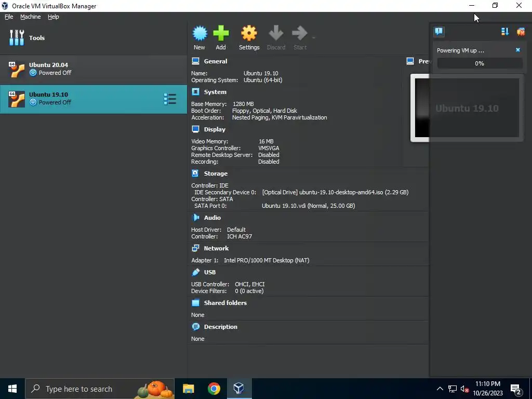This screenshot has height=399, width=532.
Task: Open the Windows notification center icon
Action: [516, 389]
